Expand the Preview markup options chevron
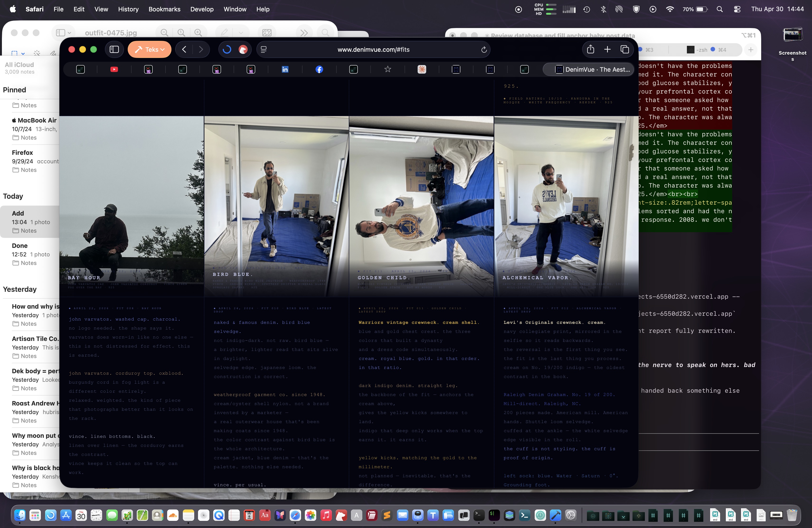The width and height of the screenshot is (812, 528). click(x=241, y=33)
